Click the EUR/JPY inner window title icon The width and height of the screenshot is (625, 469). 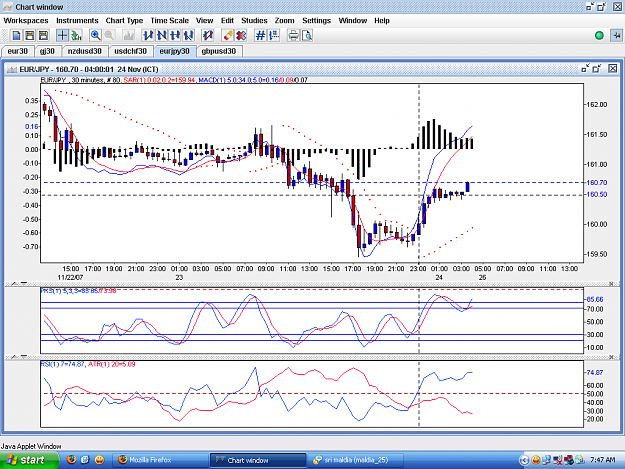[x=12, y=69]
